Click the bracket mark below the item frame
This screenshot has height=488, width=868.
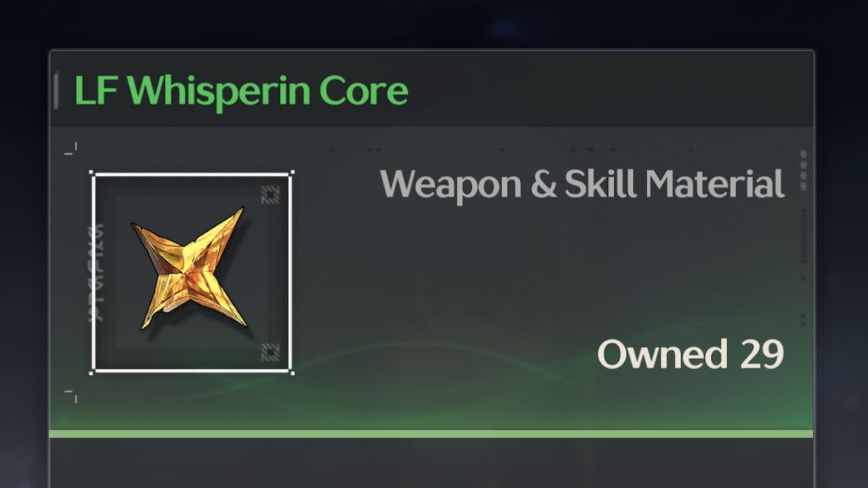[x=71, y=396]
